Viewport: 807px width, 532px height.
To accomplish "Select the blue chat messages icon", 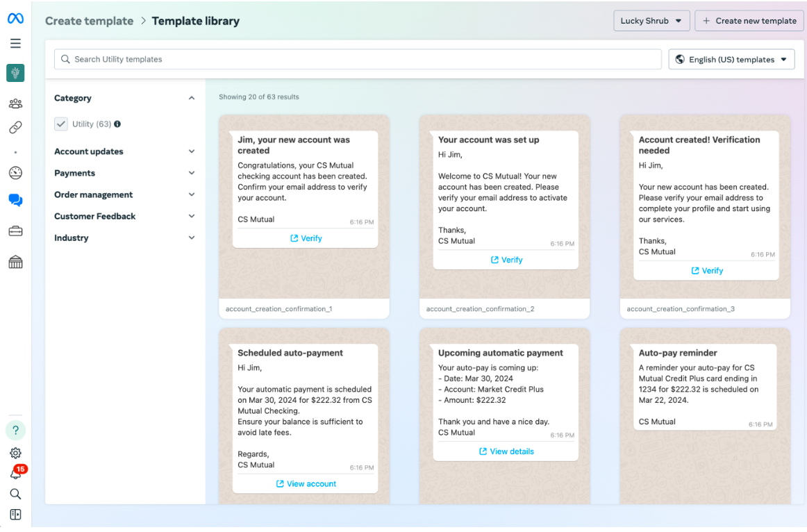I will click(x=15, y=201).
